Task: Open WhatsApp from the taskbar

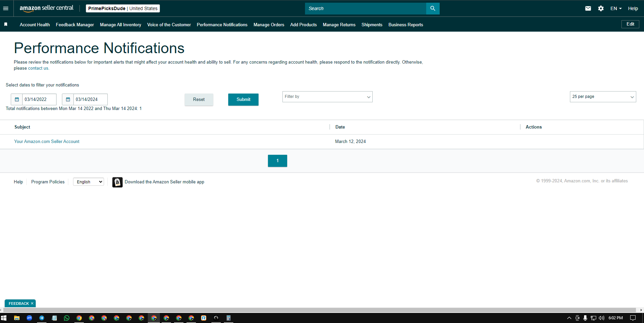Action: point(67,318)
